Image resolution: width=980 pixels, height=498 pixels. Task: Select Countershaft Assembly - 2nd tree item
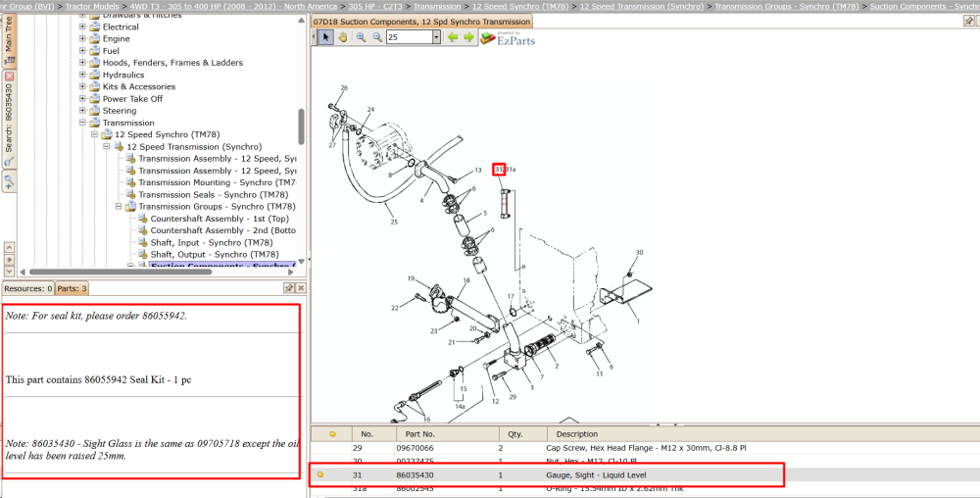click(223, 230)
